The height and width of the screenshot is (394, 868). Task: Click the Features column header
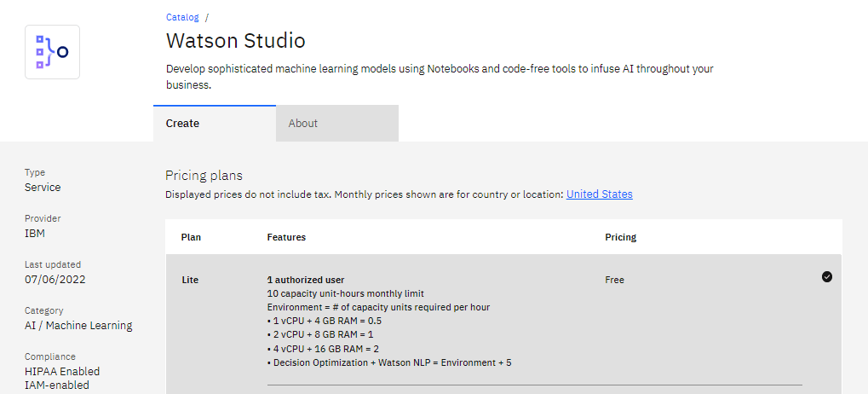coord(286,237)
